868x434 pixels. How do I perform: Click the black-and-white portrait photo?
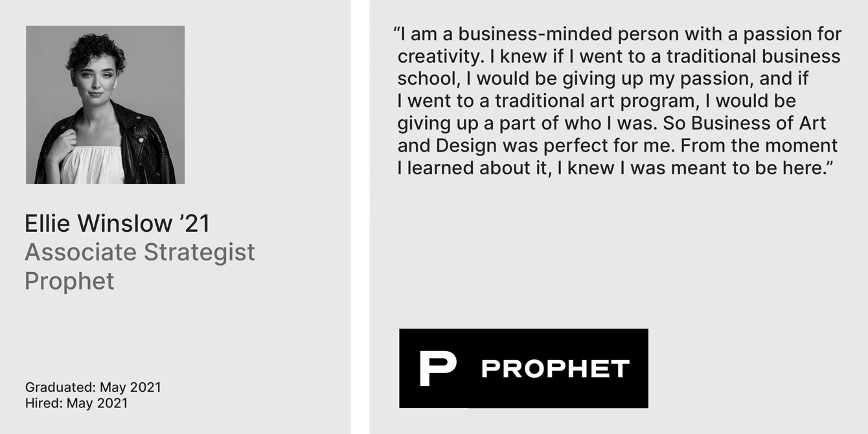pyautogui.click(x=105, y=105)
